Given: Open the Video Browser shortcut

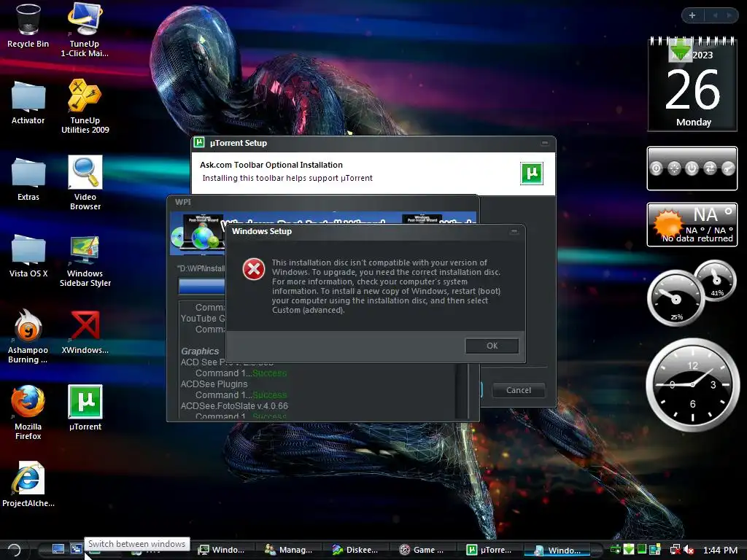Looking at the screenshot, I should pyautogui.click(x=85, y=182).
